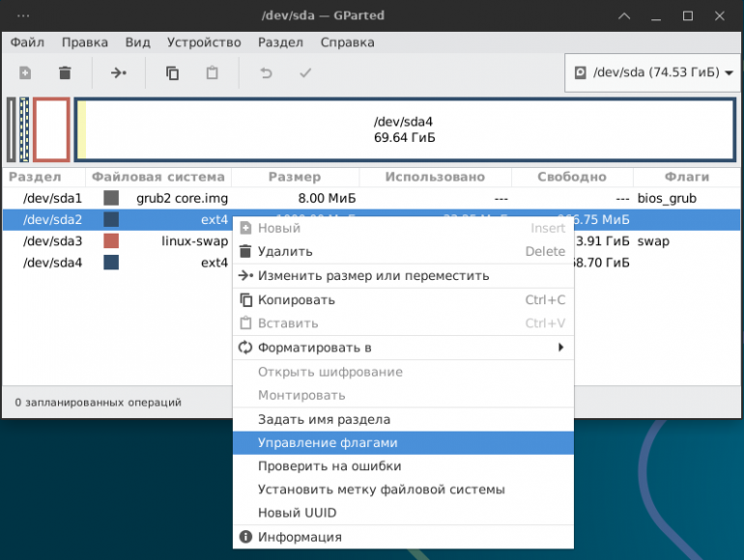Click 0 запланированных операций status text
The width and height of the screenshot is (744, 560).
(98, 402)
